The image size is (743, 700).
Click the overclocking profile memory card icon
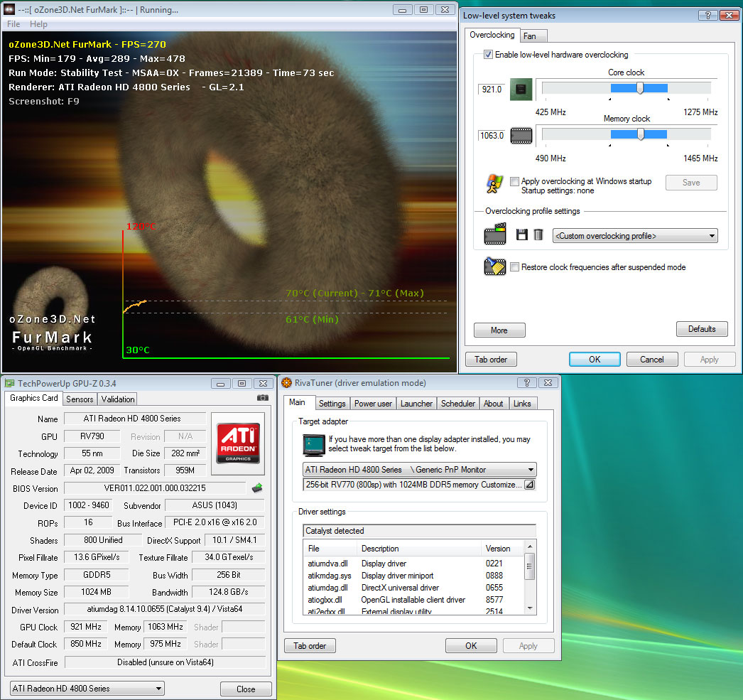(494, 234)
